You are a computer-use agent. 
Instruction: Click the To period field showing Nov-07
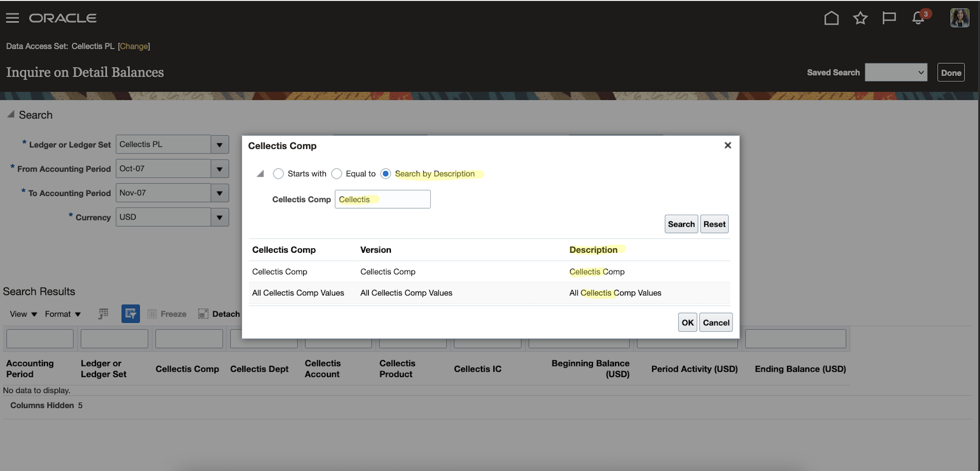pyautogui.click(x=163, y=193)
